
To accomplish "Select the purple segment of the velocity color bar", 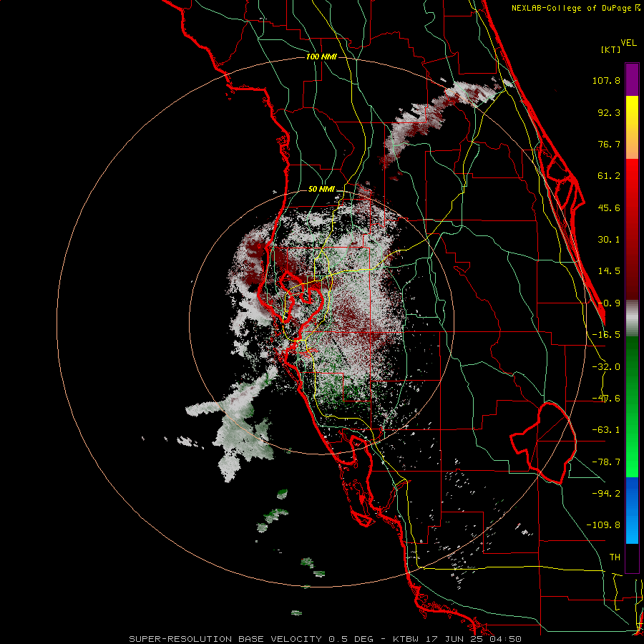I will click(632, 79).
